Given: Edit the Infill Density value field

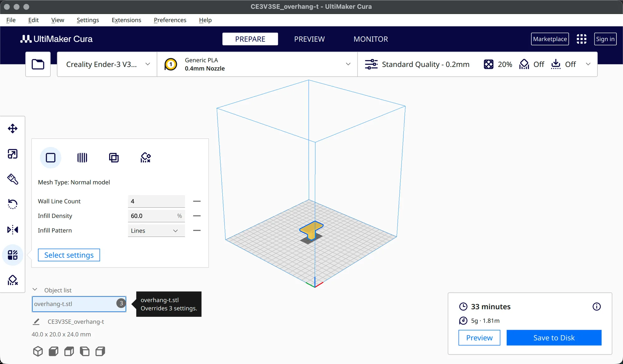Looking at the screenshot, I should pyautogui.click(x=156, y=216).
